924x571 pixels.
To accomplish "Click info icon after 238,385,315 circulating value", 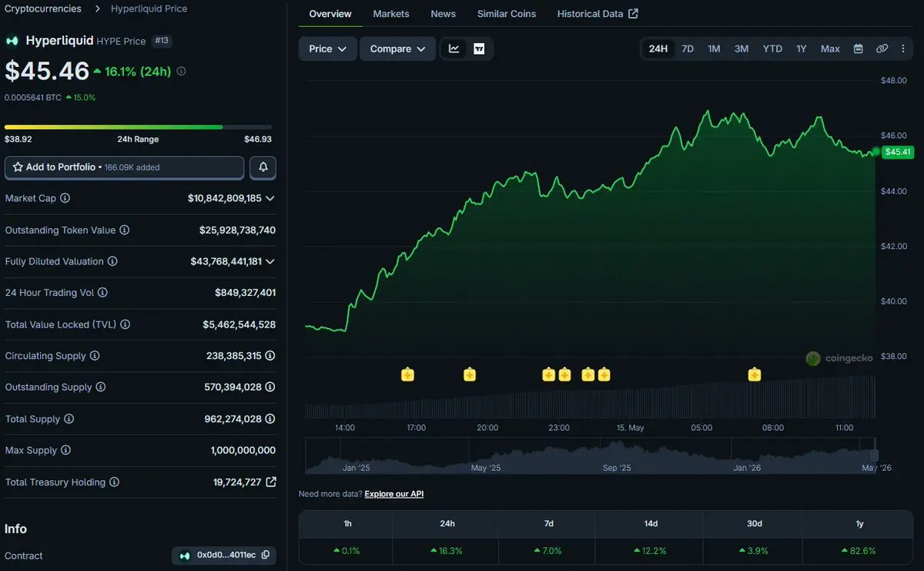I will click(270, 356).
